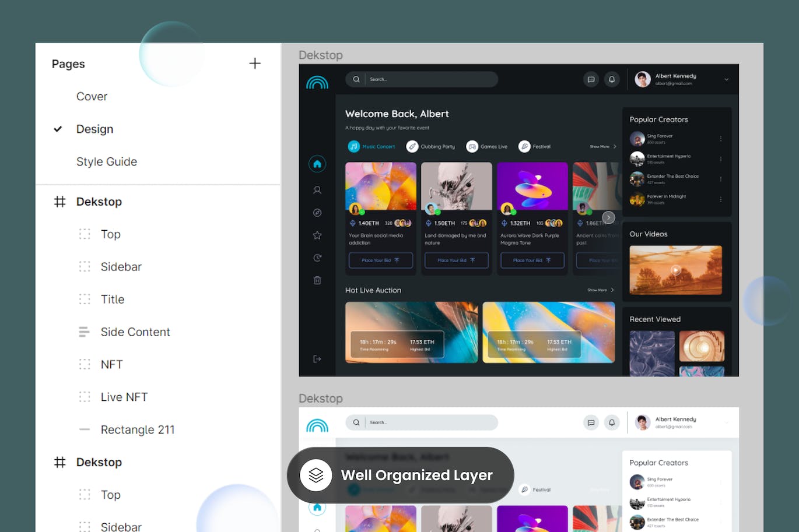Select the Side Content layer
799x532 pixels.
pos(135,332)
